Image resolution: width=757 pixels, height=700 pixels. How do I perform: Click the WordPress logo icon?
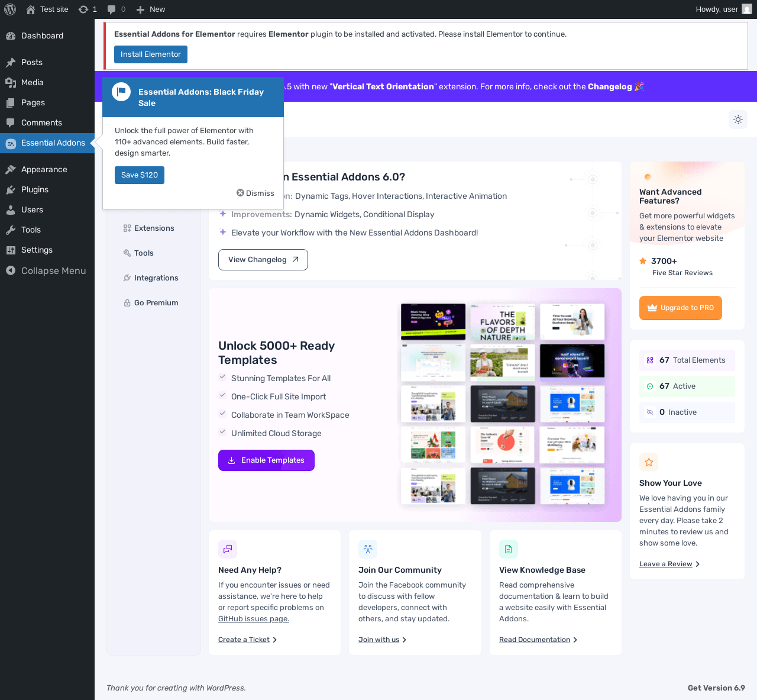coord(10,9)
